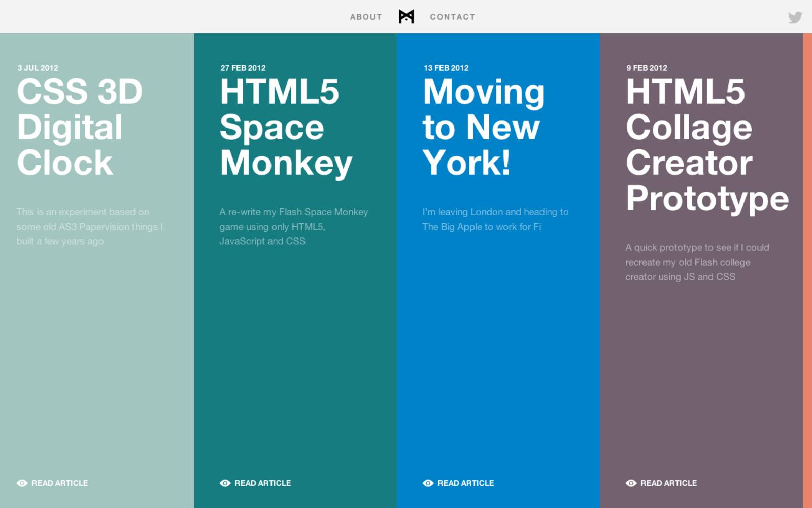812x508 pixels.
Task: Click the 3 JUL 2012 date label
Action: [x=38, y=67]
